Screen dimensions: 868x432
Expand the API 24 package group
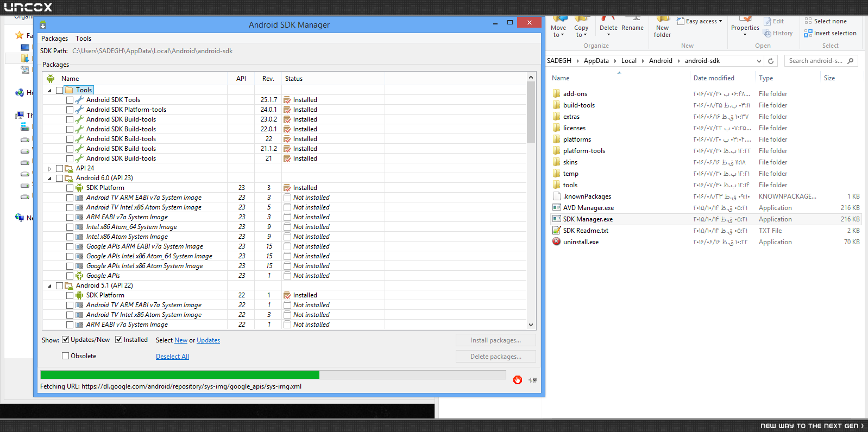[50, 169]
